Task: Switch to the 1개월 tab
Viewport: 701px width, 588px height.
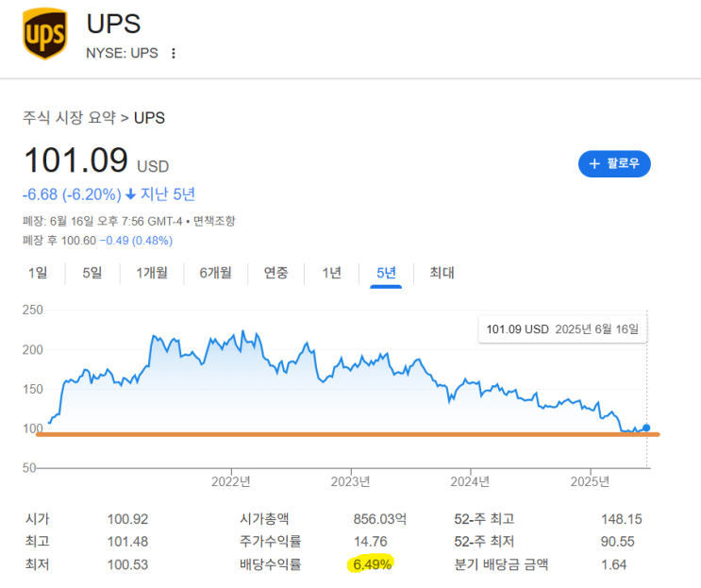Action: coord(152,273)
